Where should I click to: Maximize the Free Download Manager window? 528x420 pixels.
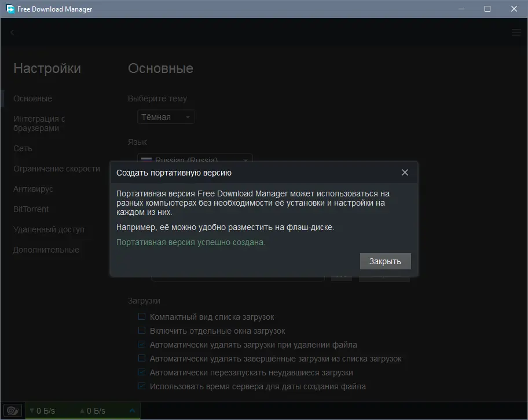pyautogui.click(x=487, y=9)
